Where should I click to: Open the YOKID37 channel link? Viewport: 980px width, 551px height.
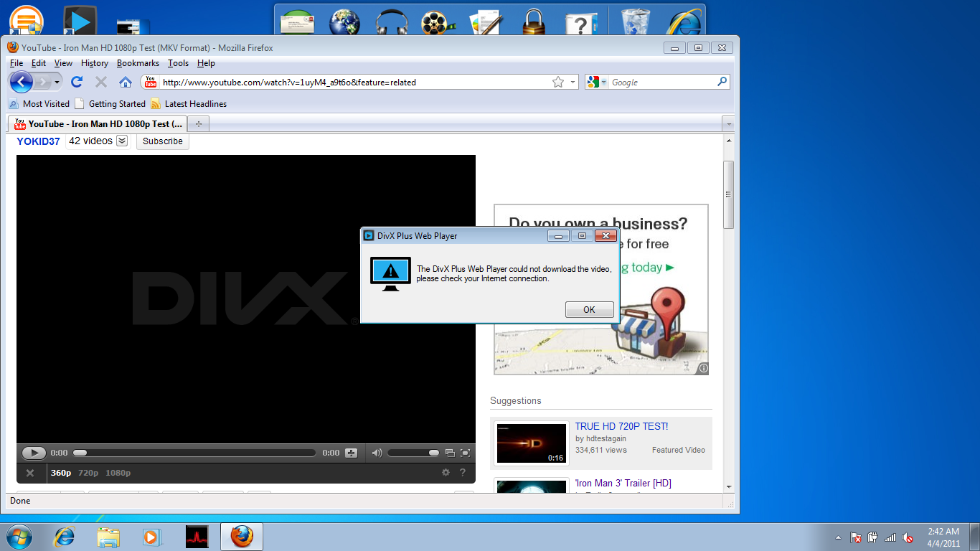38,141
